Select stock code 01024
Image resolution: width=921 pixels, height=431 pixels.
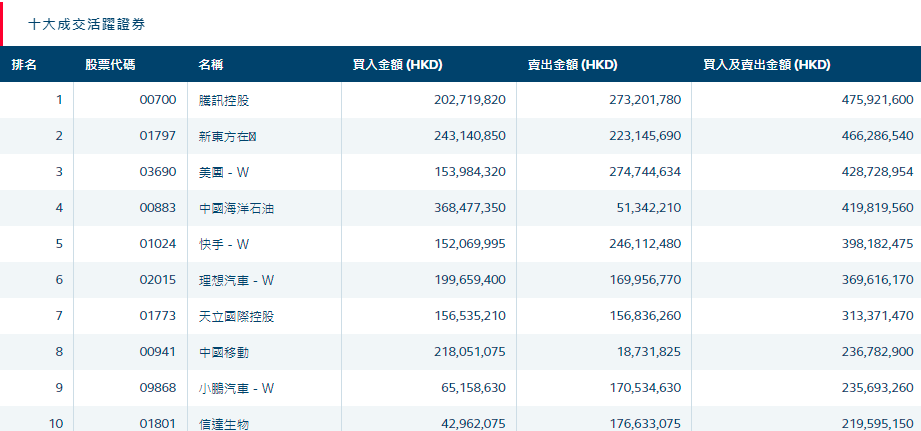coord(158,244)
